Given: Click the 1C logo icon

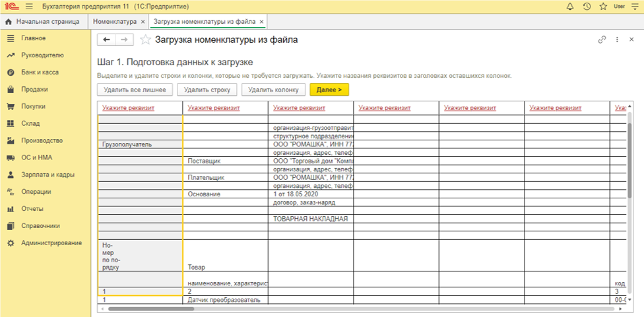Looking at the screenshot, I should pos(11,7).
